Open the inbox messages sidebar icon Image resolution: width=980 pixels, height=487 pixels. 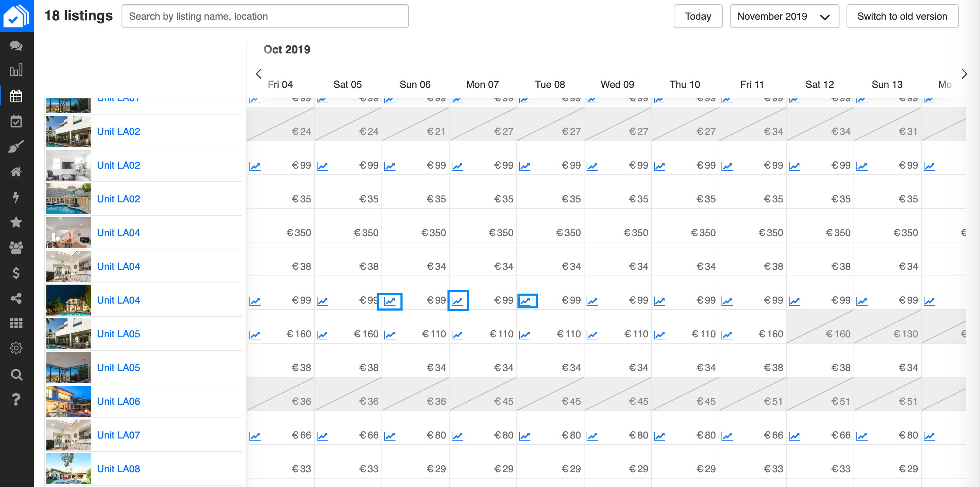pos(16,46)
